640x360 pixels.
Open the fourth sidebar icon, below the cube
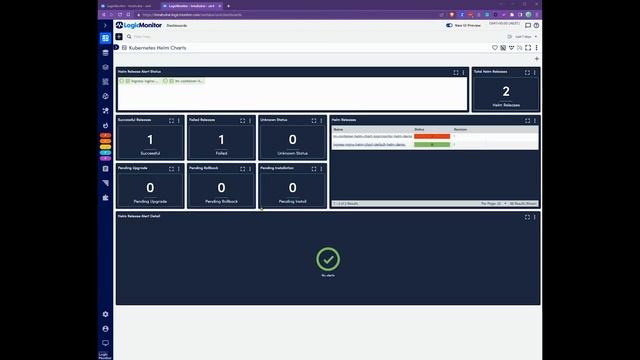click(105, 82)
